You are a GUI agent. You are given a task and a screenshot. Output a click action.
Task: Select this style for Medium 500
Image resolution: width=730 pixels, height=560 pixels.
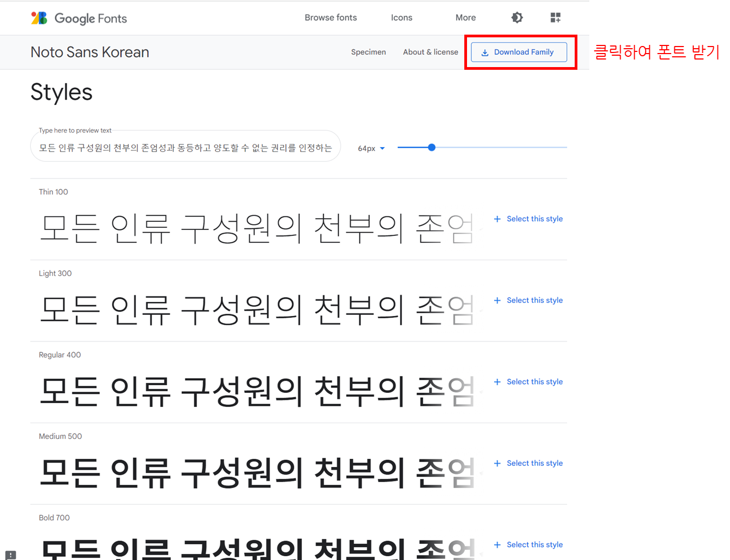point(535,463)
